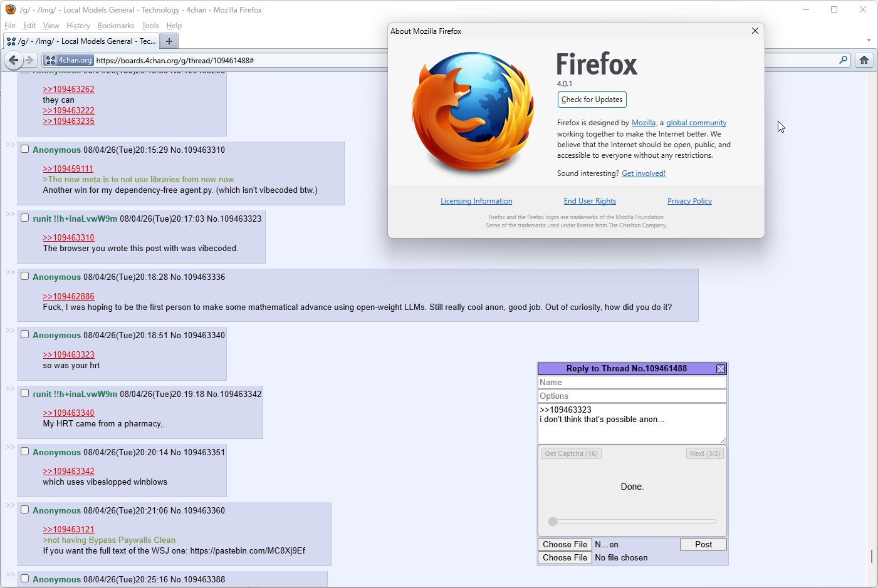Tick the checkbox for post No.109463388
This screenshot has width=878, height=588.
point(25,579)
